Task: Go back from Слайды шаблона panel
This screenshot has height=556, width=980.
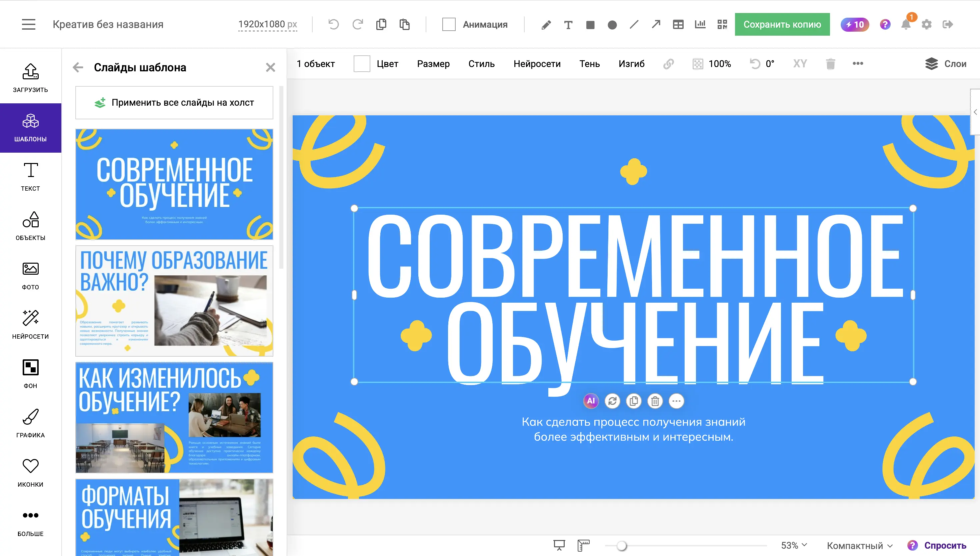Action: coord(78,68)
